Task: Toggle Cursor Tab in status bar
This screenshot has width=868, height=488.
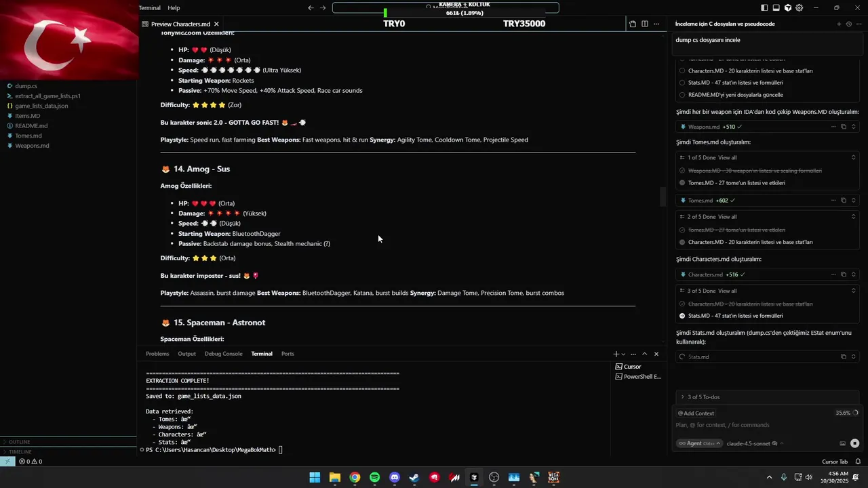Action: (x=835, y=462)
